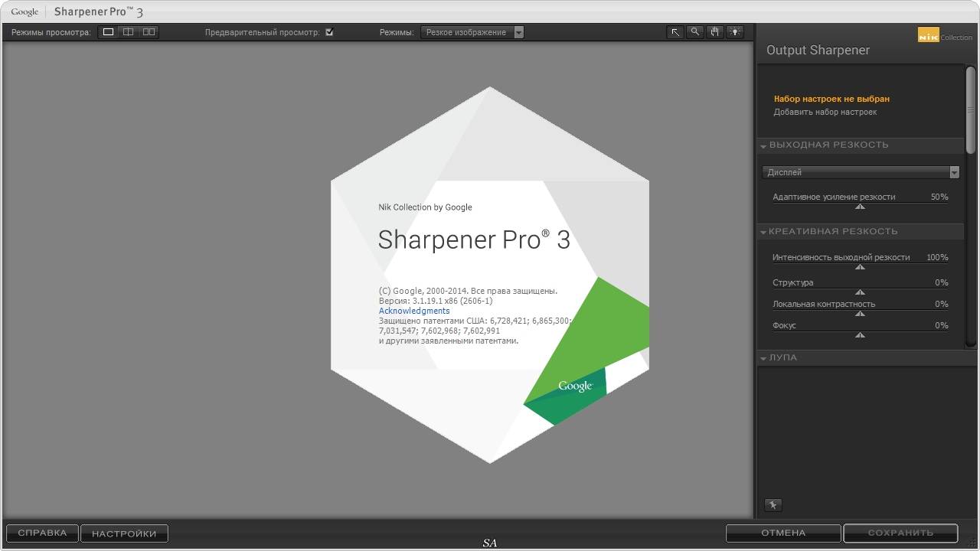Select the zoom magnifier tool
Screen dimensions: 980x551
(694, 32)
